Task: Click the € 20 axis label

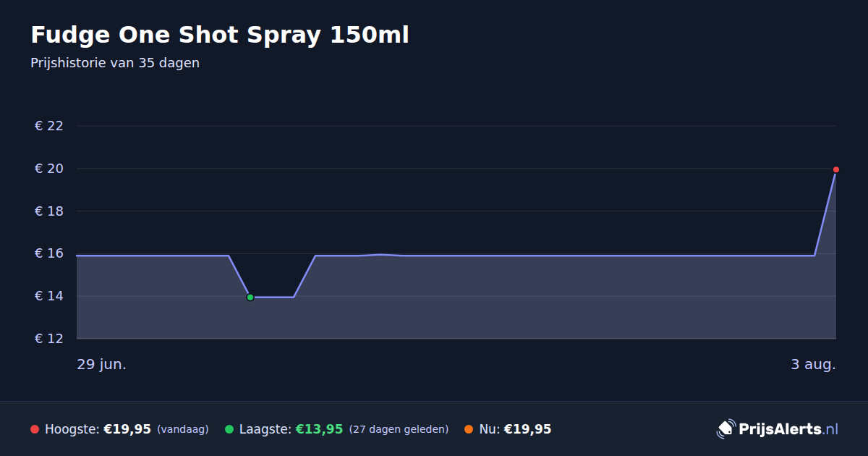Action: 49,169
